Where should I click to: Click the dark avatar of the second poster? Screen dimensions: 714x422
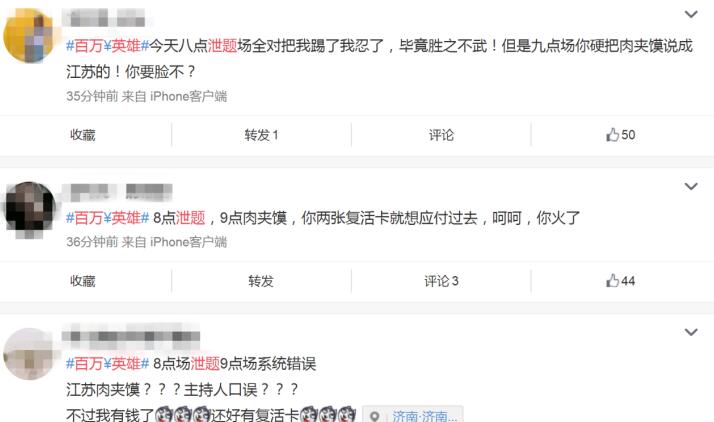[30, 208]
